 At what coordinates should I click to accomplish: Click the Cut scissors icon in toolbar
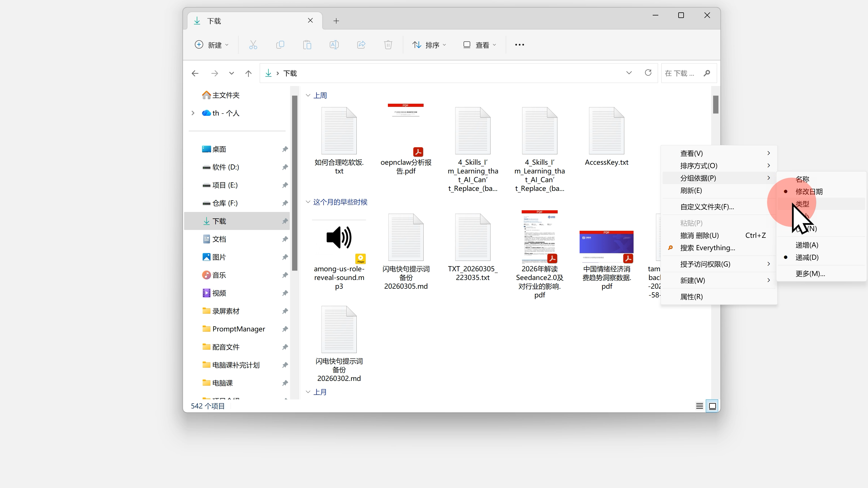[253, 45]
